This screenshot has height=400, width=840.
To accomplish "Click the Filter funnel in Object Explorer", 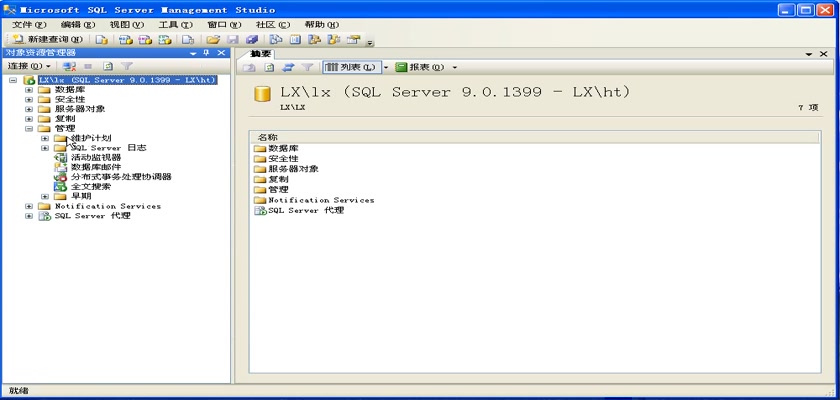I will click(126, 66).
